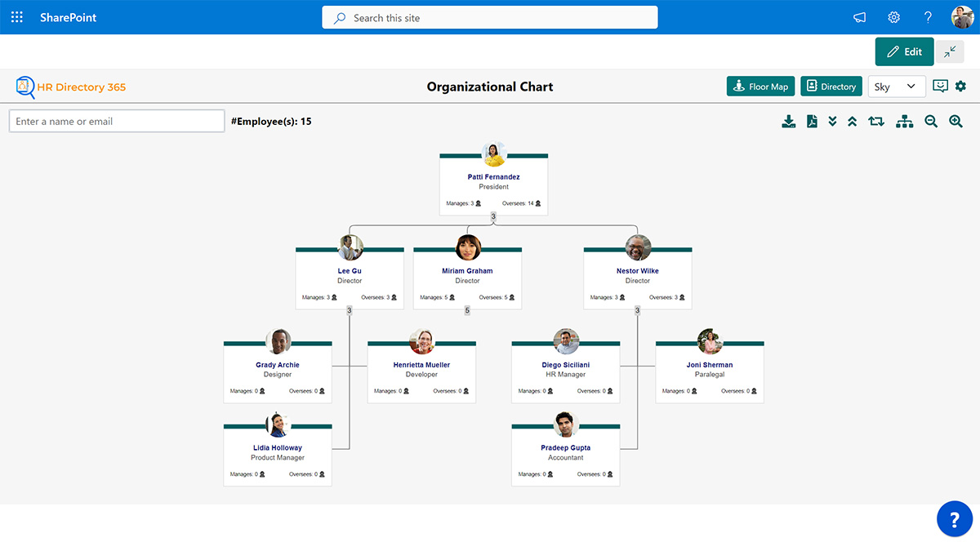
Task: Toggle Nestor Wilke's subtree with the 3 badge
Action: [x=637, y=310]
